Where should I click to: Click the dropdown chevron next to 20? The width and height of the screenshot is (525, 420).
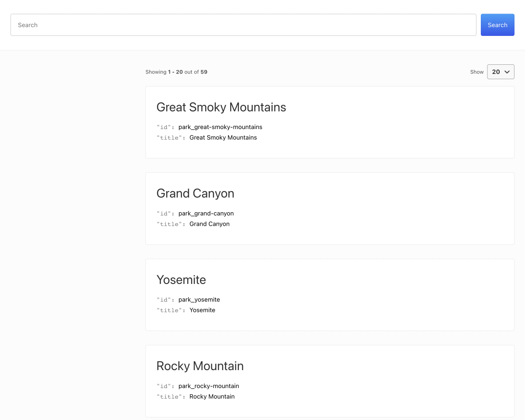pyautogui.click(x=507, y=72)
